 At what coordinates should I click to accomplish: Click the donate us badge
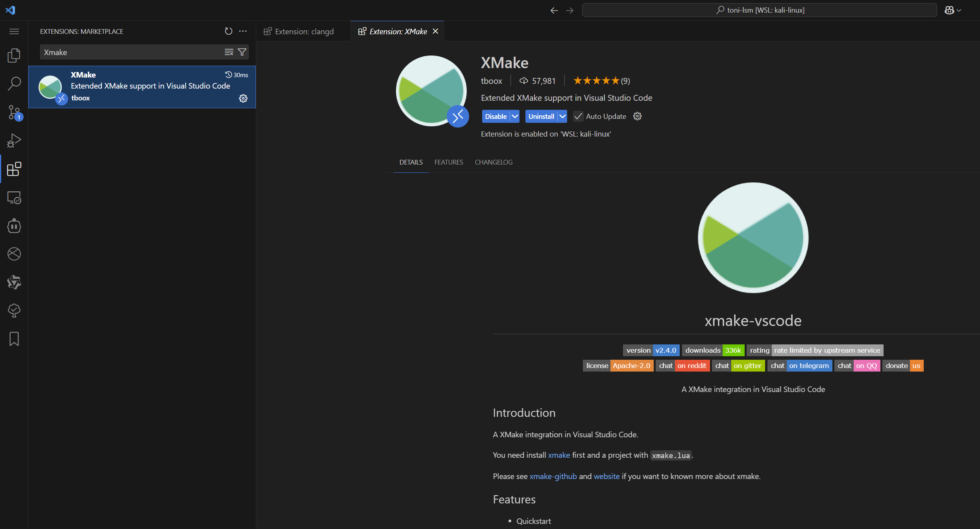[x=903, y=366]
